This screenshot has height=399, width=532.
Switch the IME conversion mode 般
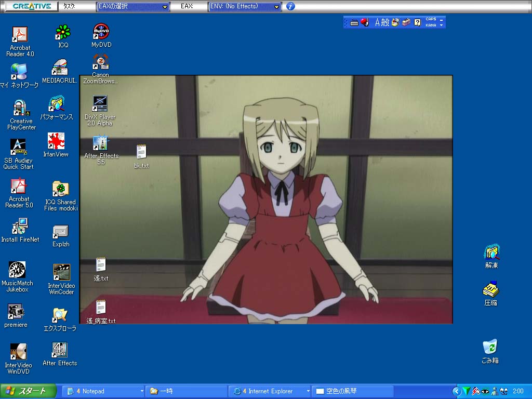tap(385, 22)
